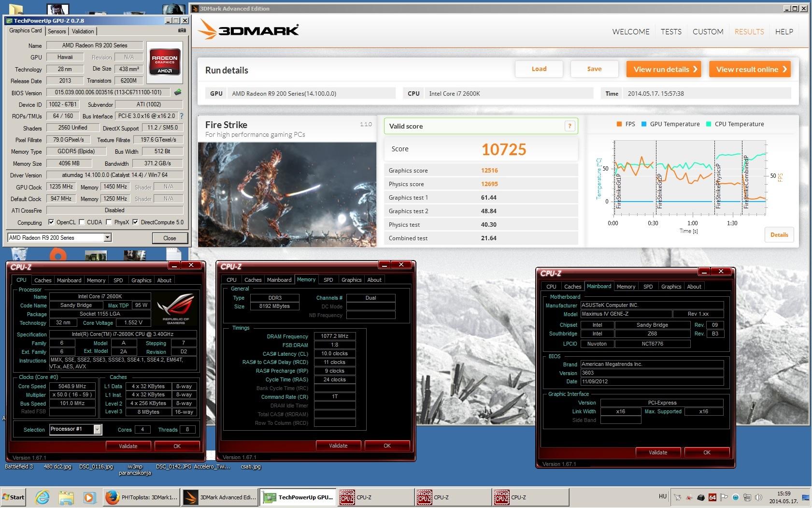Switch to TechPowerUp GPU-Z taskbar item
This screenshot has width=812, height=508.
pyautogui.click(x=299, y=497)
